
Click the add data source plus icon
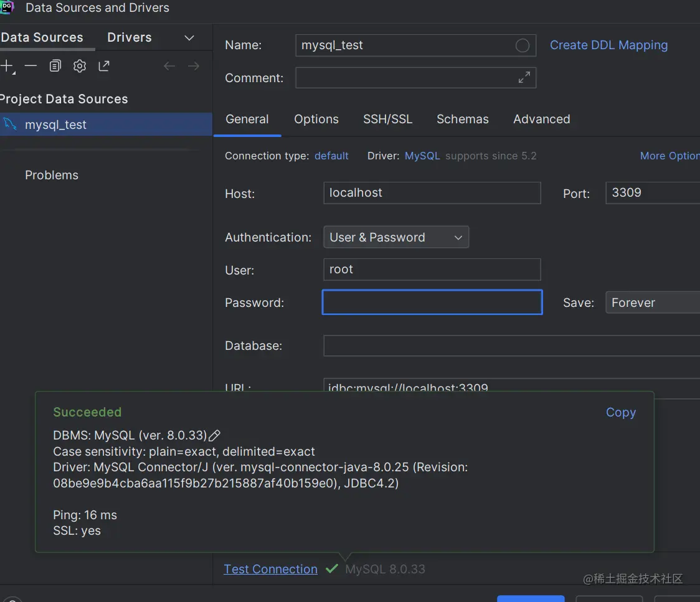tap(7, 66)
